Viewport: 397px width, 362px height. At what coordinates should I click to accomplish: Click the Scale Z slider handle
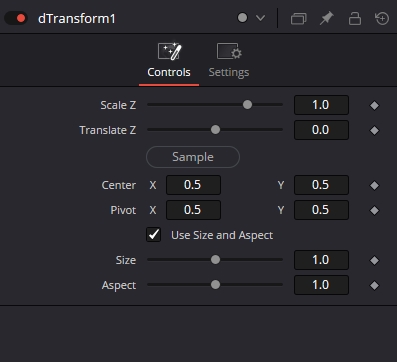[247, 105]
